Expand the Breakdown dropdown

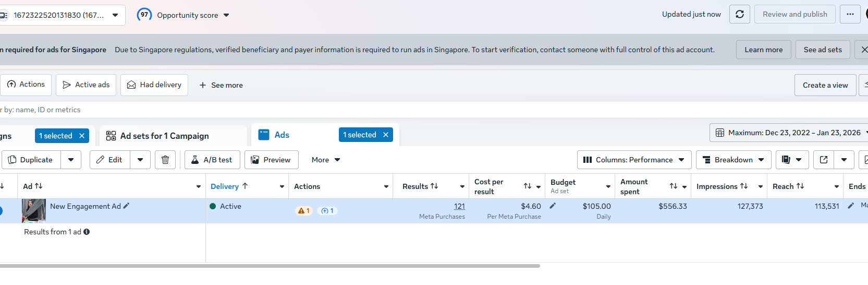(x=733, y=160)
